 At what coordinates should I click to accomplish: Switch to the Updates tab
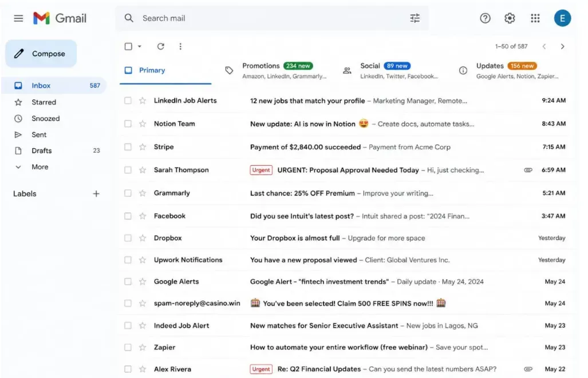tap(509, 70)
